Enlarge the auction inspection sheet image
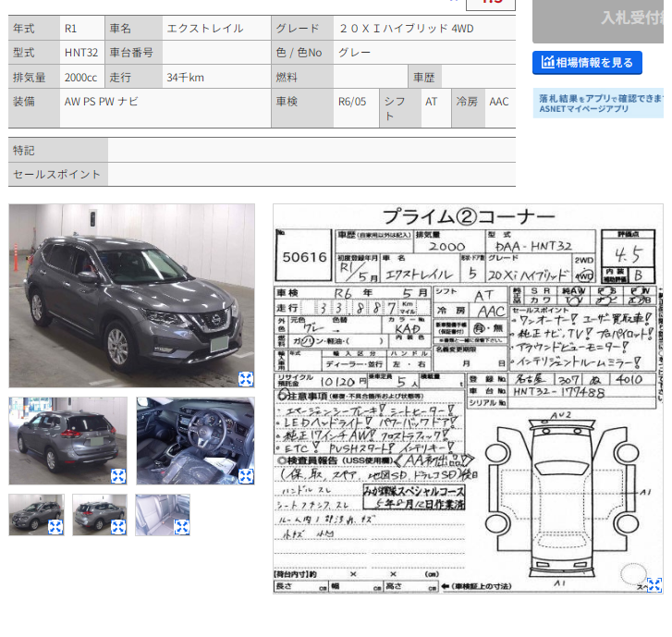Image resolution: width=672 pixels, height=637 pixels. (654, 585)
